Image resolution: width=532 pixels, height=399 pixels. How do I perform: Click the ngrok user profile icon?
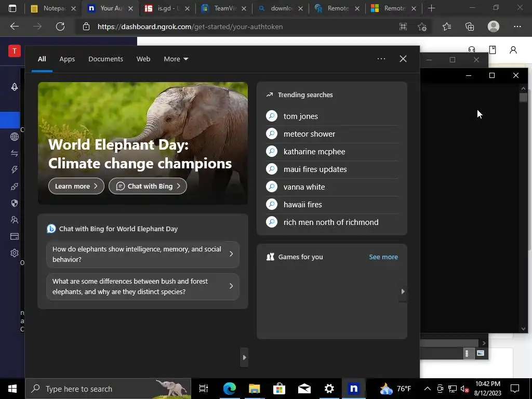[513, 50]
